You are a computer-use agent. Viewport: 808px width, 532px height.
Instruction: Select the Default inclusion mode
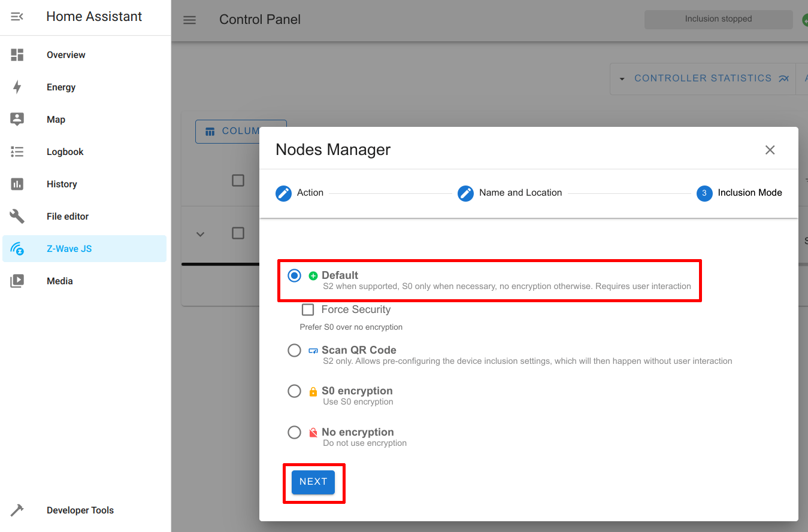click(x=294, y=276)
